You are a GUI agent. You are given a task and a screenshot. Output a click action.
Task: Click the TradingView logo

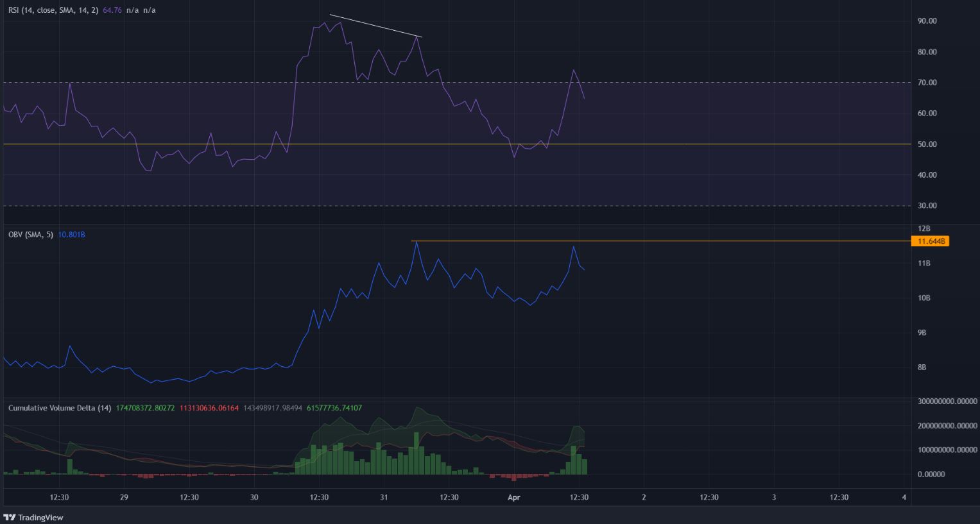coord(33,517)
